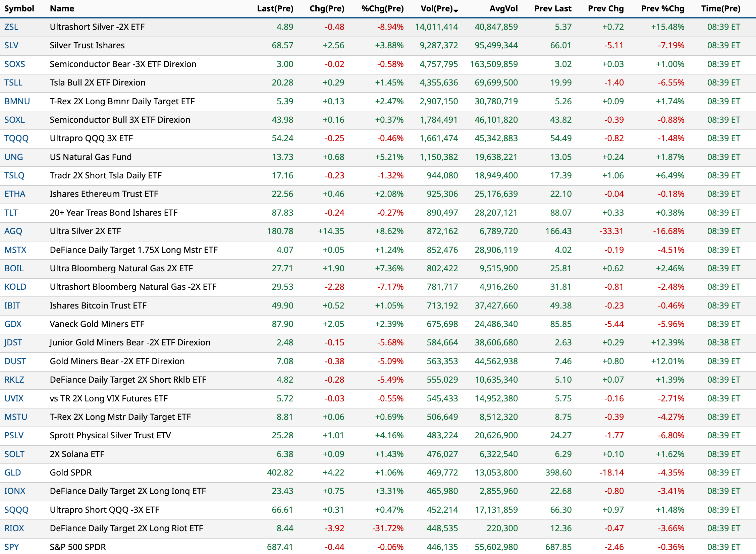Click the Vol(Pre) sort arrow icon
The width and height of the screenshot is (756, 554).
456,11
